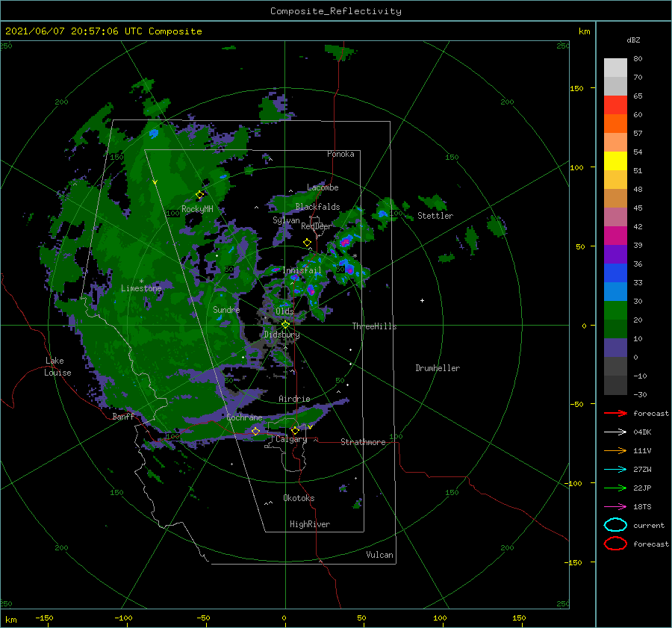Click the ThreeHills city label
Screen dimensions: 672x628
click(x=375, y=326)
